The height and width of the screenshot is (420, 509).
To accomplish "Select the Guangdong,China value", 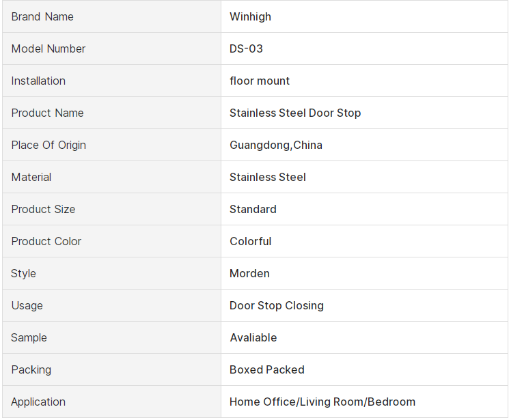I will [276, 145].
